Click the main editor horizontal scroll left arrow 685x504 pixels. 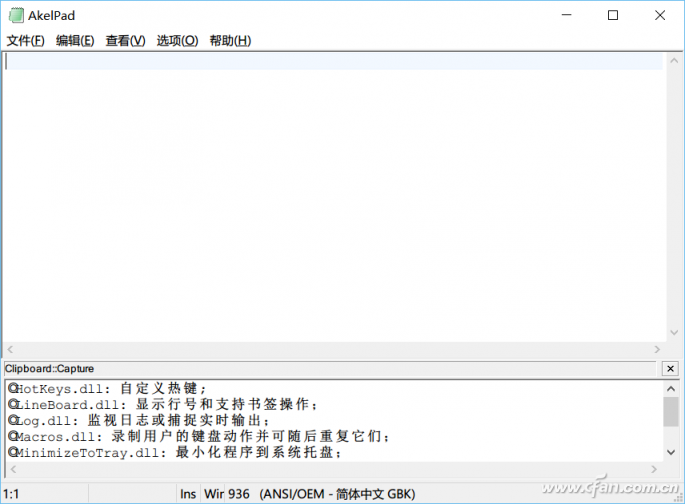point(10,349)
